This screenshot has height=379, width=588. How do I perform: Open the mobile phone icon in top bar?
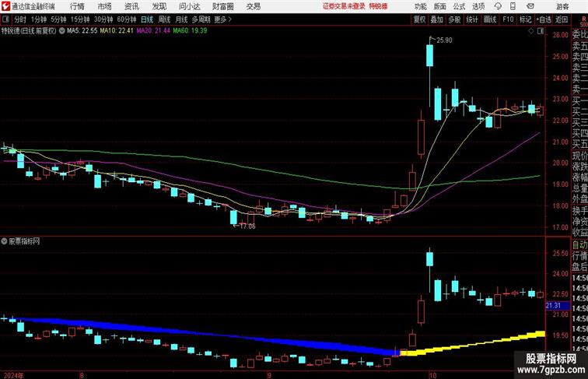tap(513, 6)
